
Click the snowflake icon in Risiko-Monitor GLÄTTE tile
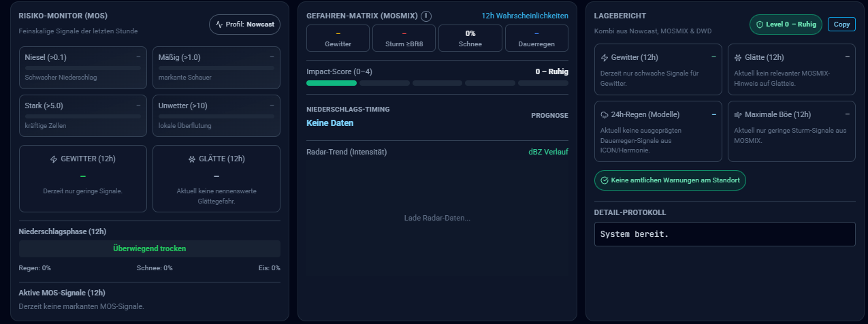click(191, 159)
